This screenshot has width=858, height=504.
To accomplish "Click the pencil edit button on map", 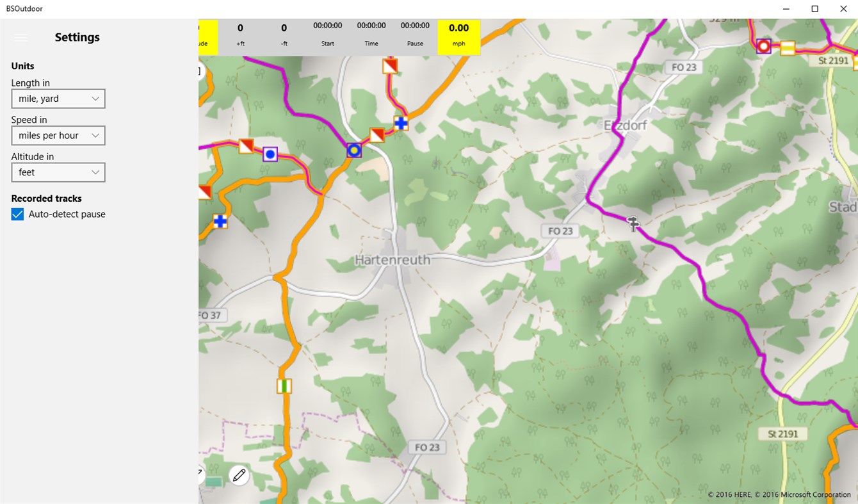I will [x=239, y=475].
